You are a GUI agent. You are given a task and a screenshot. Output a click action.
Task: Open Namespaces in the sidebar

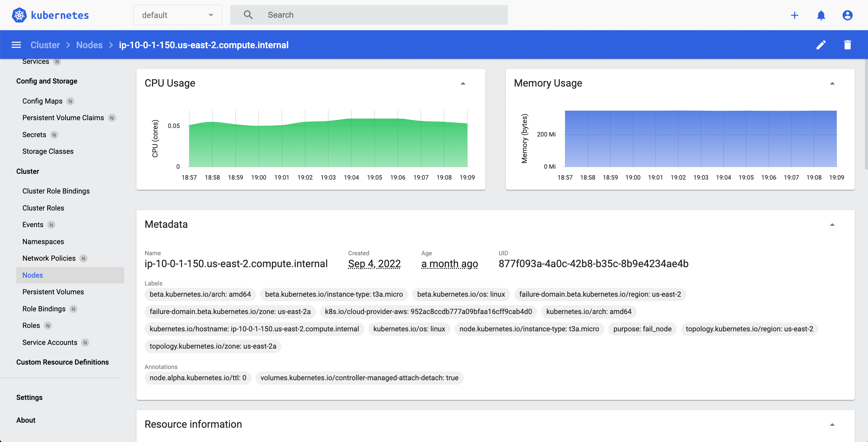click(43, 242)
